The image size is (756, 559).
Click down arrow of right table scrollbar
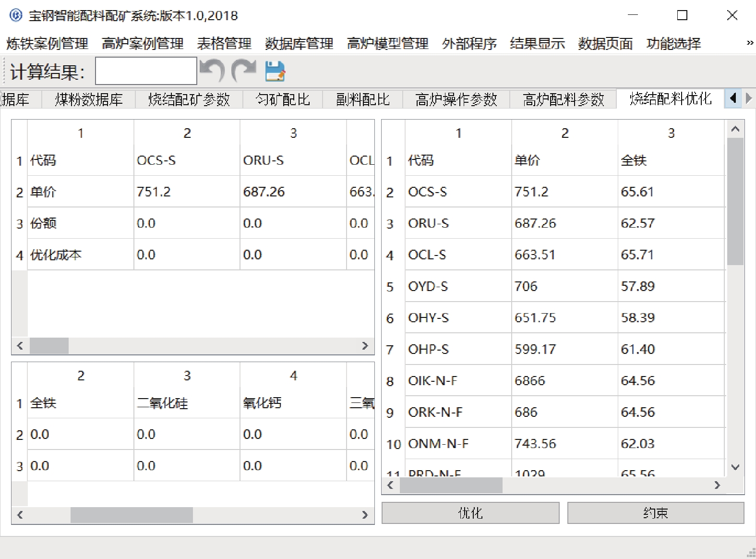(x=735, y=467)
